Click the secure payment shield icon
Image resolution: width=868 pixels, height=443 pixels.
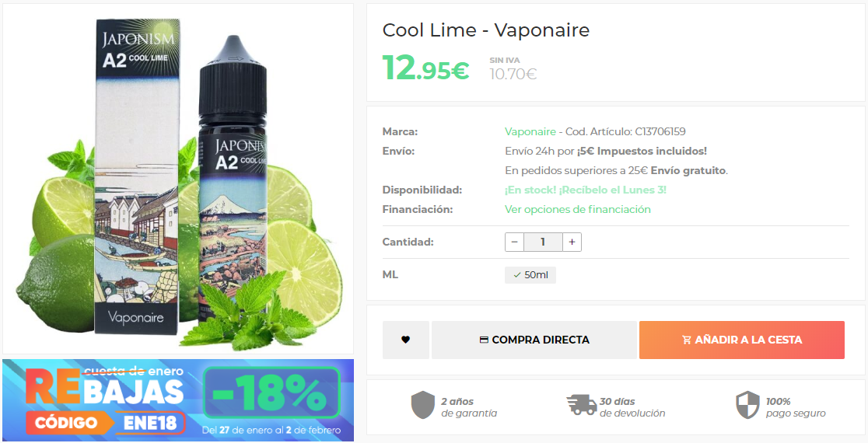pos(747,405)
